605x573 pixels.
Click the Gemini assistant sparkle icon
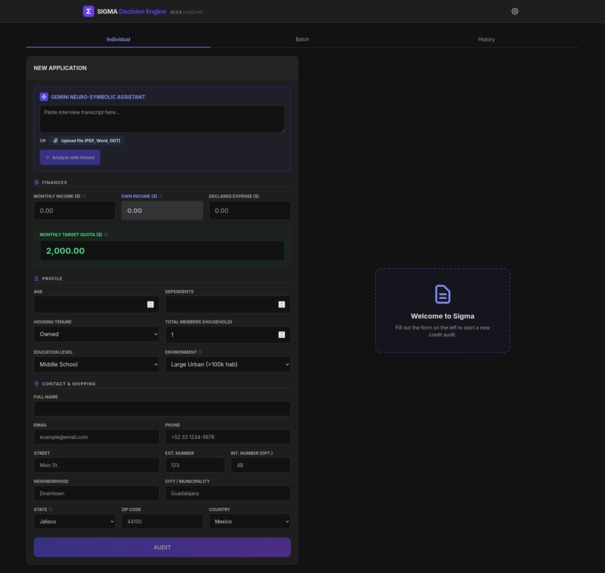(x=44, y=97)
